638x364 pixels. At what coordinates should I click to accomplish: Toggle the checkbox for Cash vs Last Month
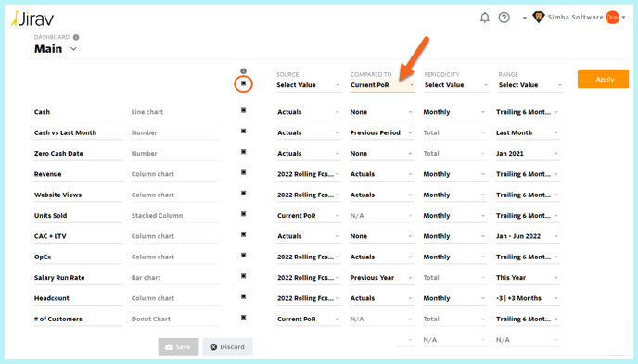point(243,132)
